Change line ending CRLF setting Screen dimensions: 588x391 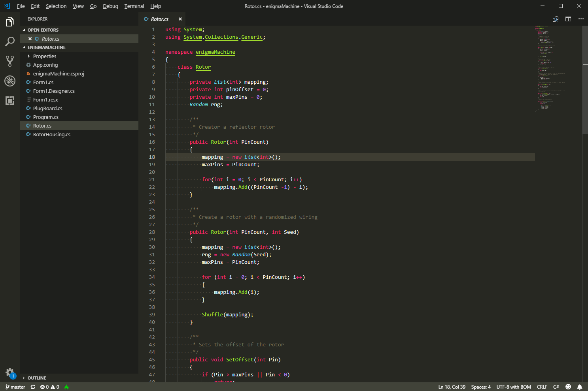coord(542,387)
